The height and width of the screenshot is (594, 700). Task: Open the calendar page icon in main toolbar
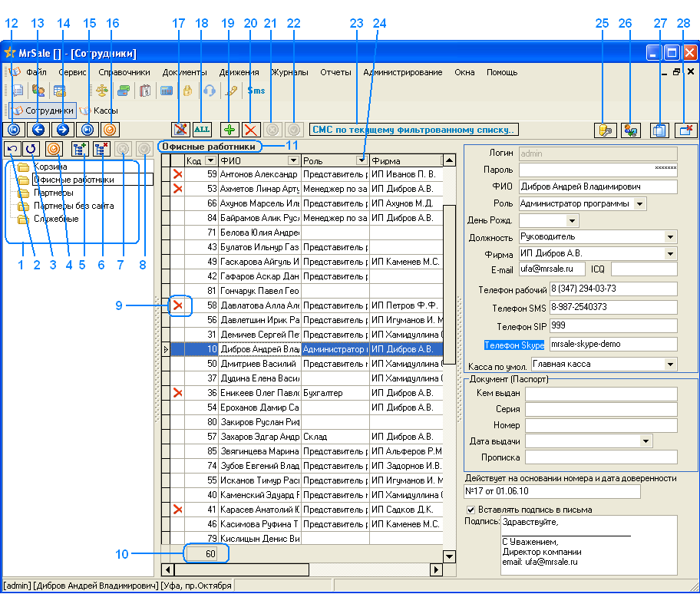click(x=144, y=91)
